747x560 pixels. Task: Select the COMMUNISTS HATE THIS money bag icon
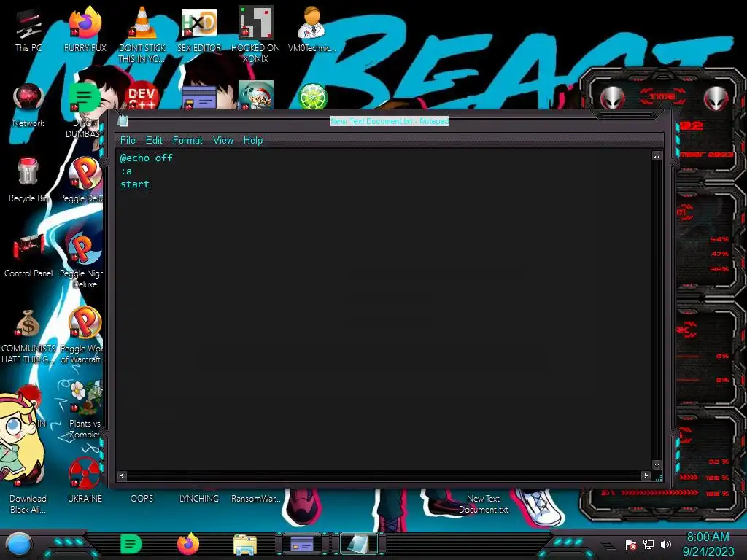pos(28,336)
